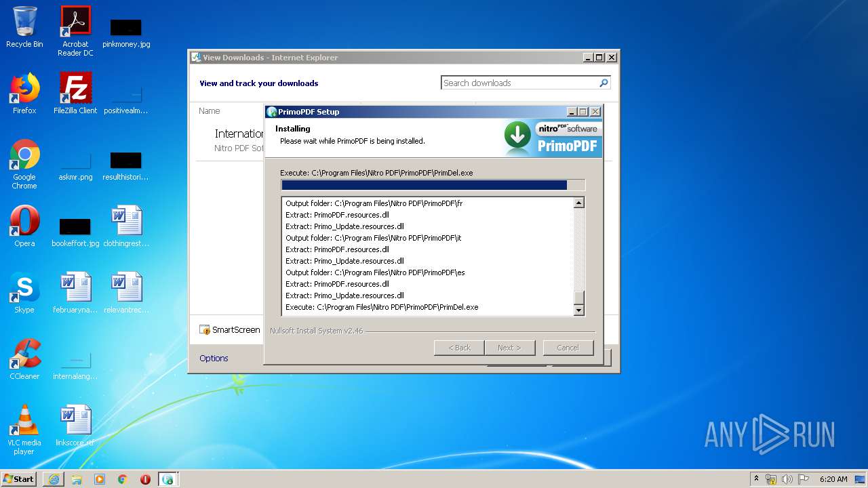
Task: Launch Opera desktop shortcut
Action: pos(24,226)
